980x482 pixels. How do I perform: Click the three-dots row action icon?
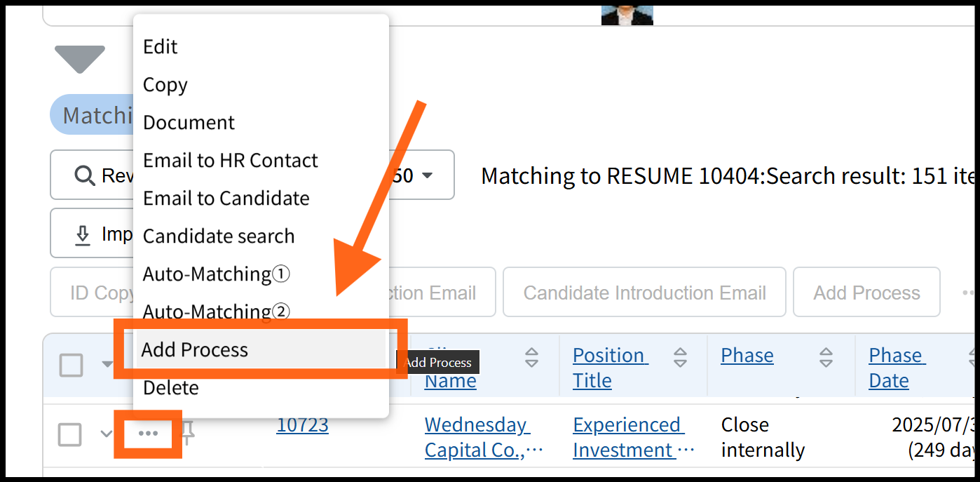pos(148,434)
